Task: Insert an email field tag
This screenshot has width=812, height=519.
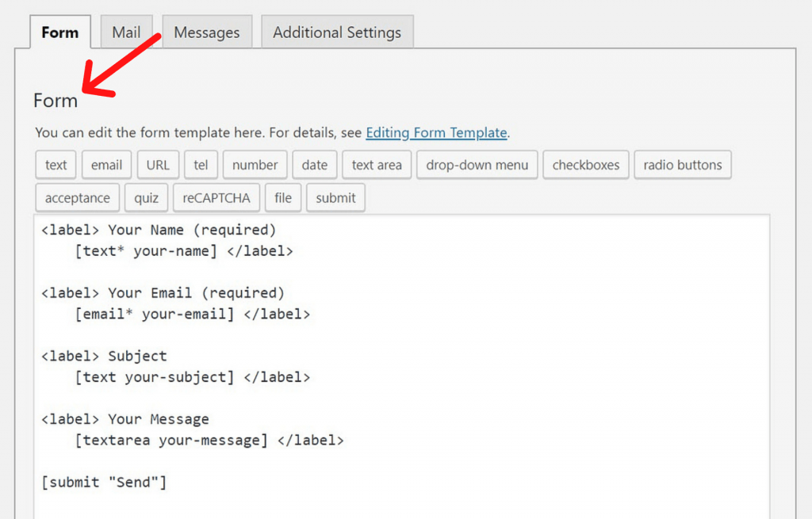Action: [107, 165]
